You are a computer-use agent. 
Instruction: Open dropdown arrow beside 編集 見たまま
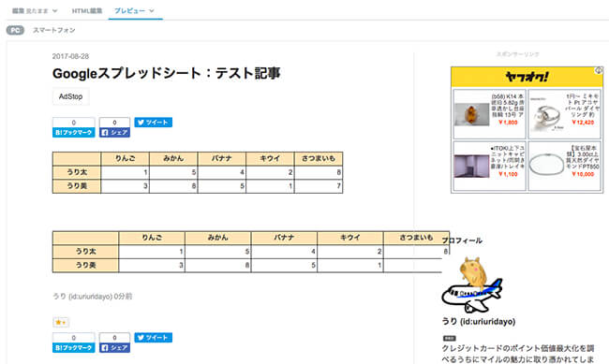(x=54, y=11)
